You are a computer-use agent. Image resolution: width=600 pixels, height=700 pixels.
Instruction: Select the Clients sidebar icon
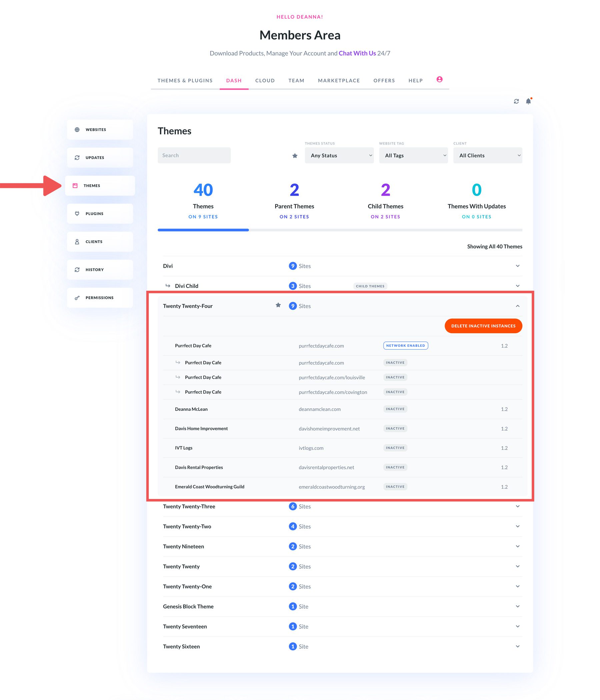pos(77,241)
